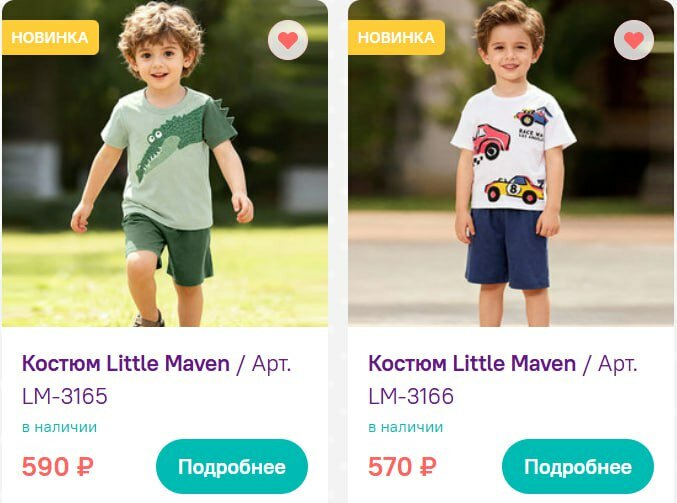Click the 'Арт.' label in the second card
This screenshot has height=503, width=677.
coord(618,364)
